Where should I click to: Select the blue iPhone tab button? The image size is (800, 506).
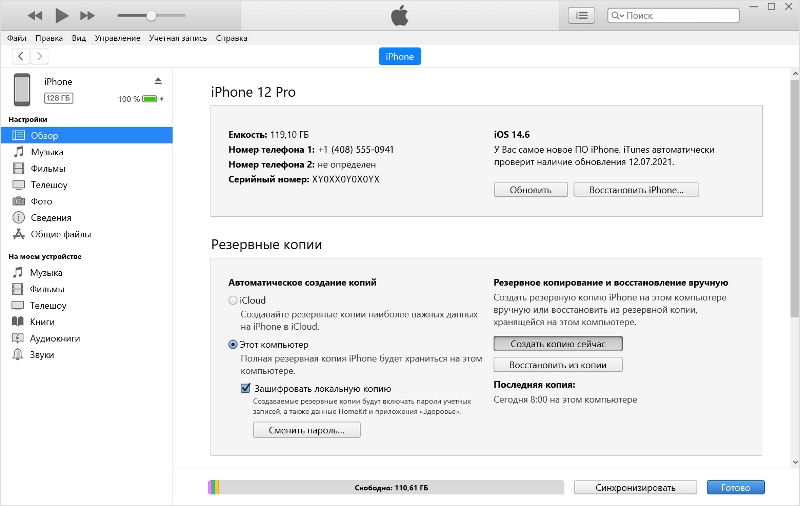tap(399, 56)
